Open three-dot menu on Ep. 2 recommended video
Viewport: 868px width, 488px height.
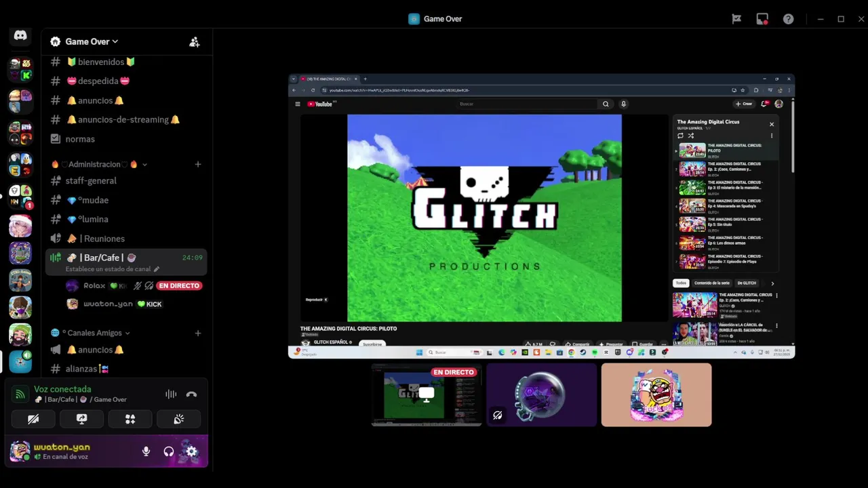tap(776, 296)
